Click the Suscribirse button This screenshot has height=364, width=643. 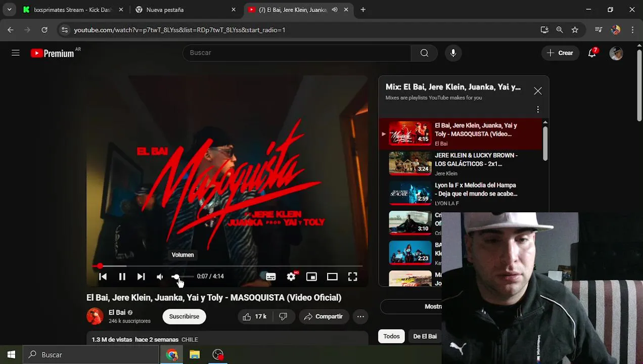click(x=184, y=316)
